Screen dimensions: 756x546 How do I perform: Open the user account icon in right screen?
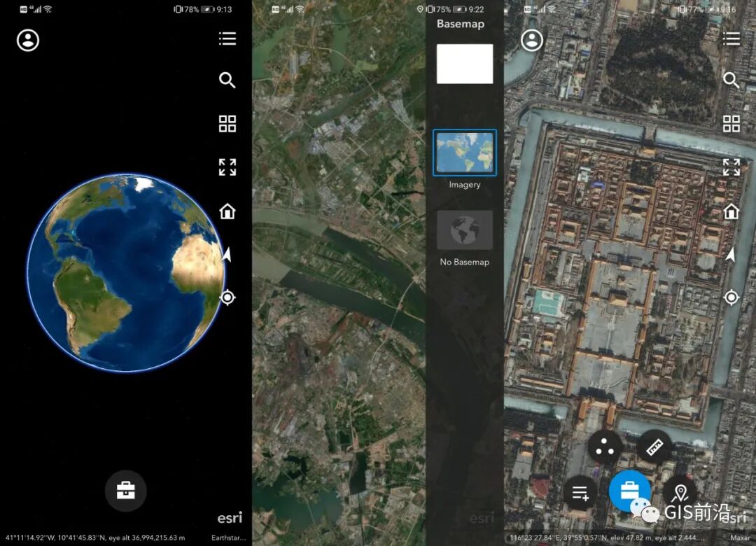(x=532, y=41)
